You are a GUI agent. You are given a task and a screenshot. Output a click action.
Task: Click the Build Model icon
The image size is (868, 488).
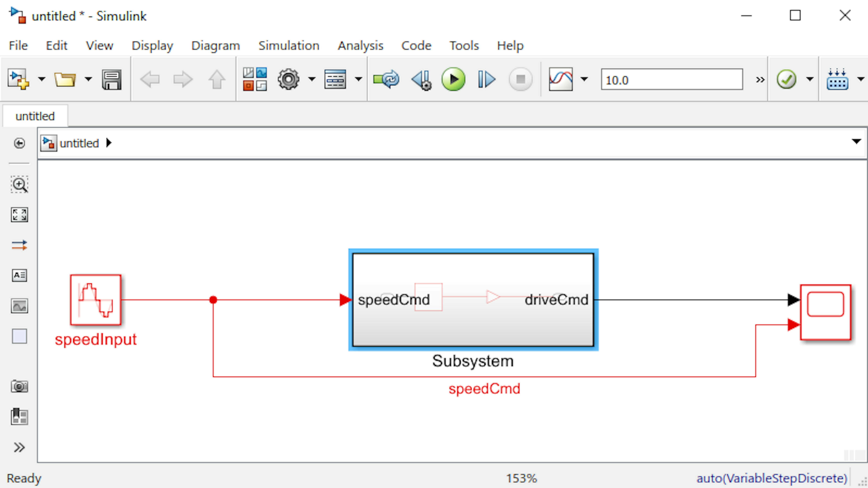837,80
